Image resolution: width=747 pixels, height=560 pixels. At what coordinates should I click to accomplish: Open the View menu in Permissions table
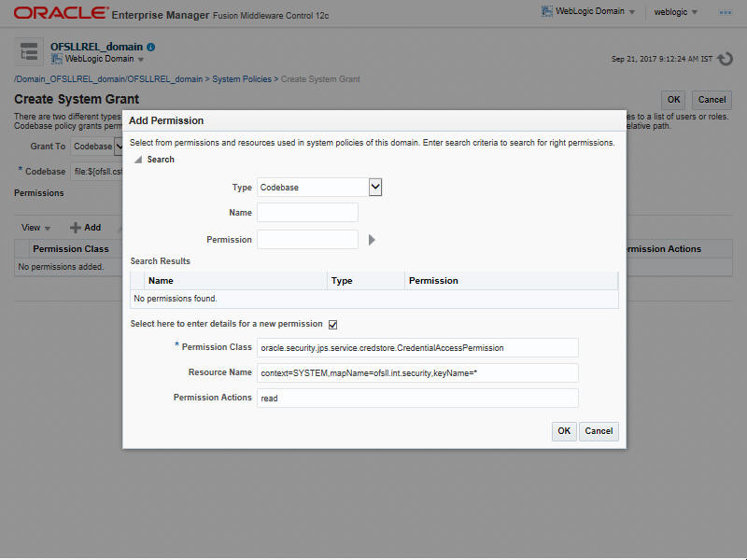coord(35,228)
